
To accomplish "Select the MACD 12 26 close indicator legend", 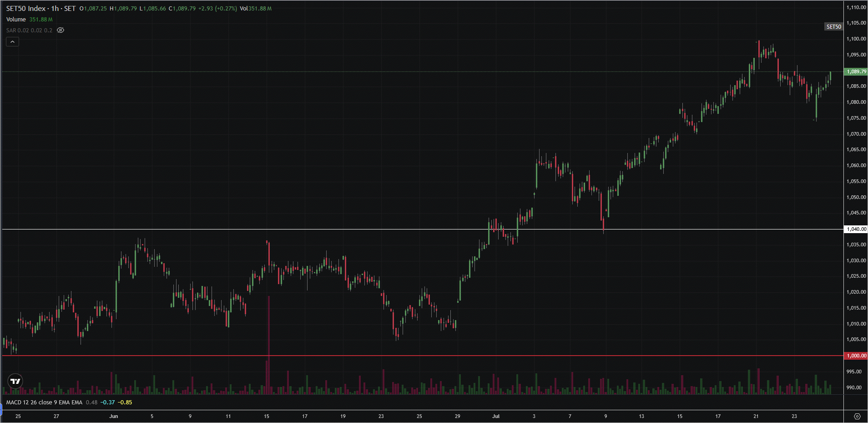I will (x=44, y=402).
